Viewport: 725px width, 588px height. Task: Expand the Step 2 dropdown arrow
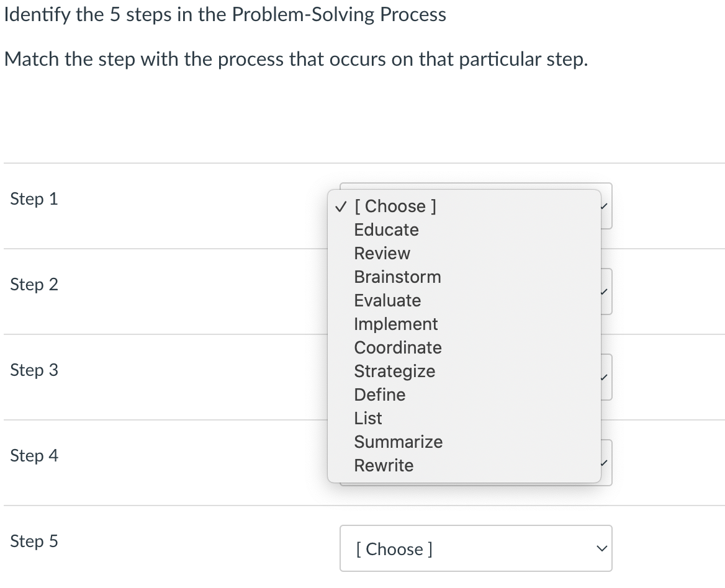tap(606, 292)
